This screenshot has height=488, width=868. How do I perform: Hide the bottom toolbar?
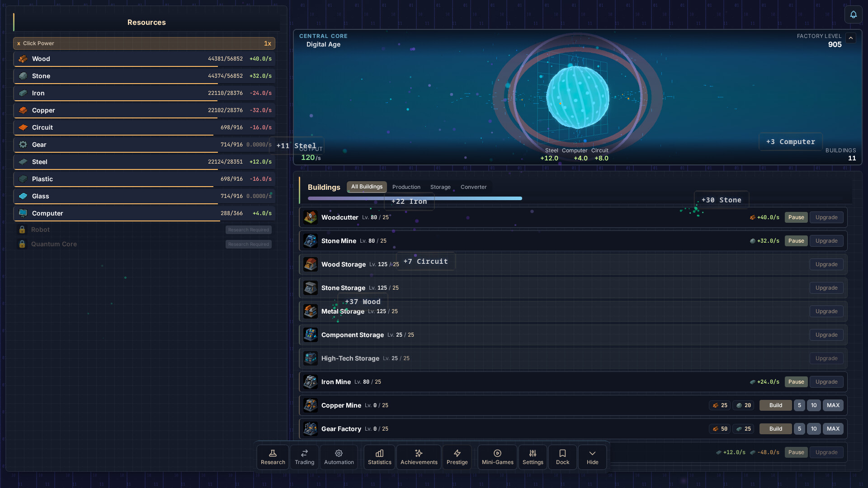pos(593,457)
